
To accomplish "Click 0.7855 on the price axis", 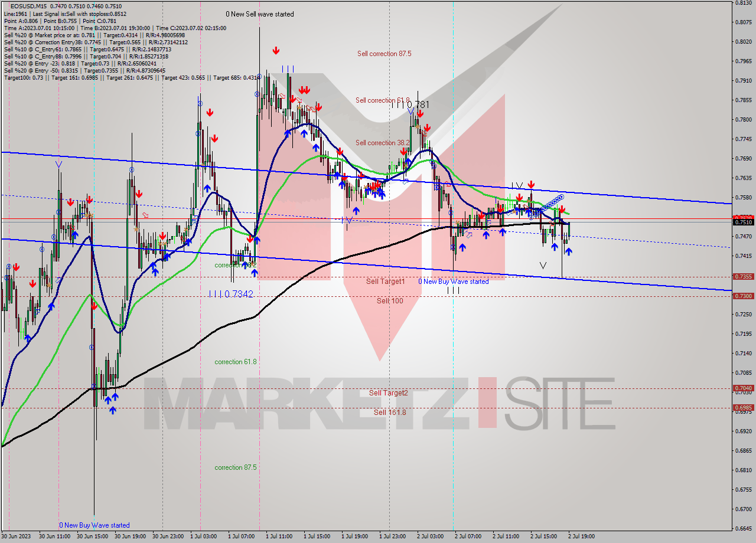I will (743, 100).
